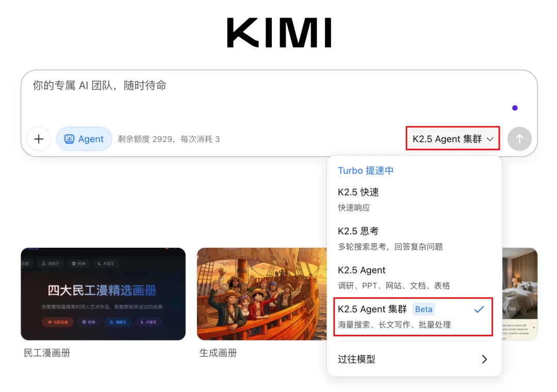Enable Turbo 提速中 mode

[365, 170]
